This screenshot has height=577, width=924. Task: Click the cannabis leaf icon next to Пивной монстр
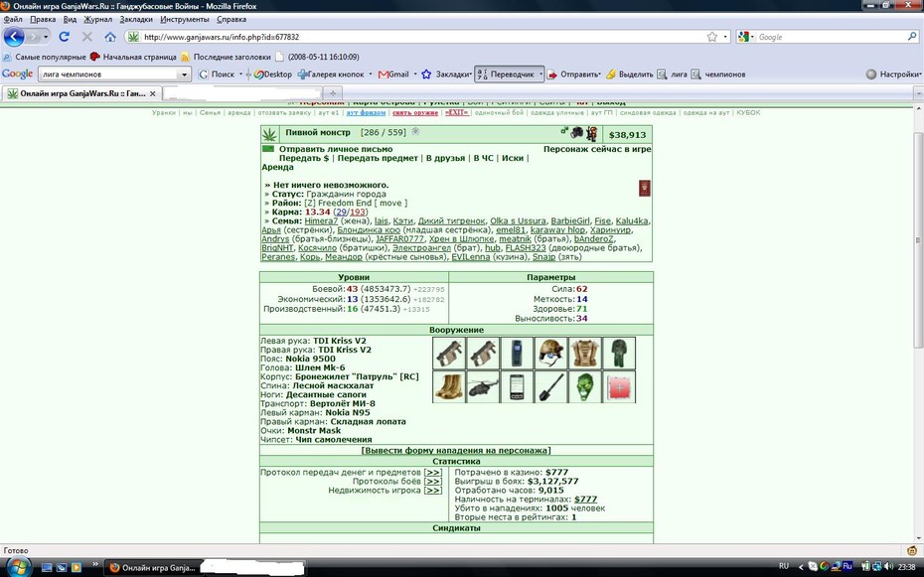click(269, 134)
